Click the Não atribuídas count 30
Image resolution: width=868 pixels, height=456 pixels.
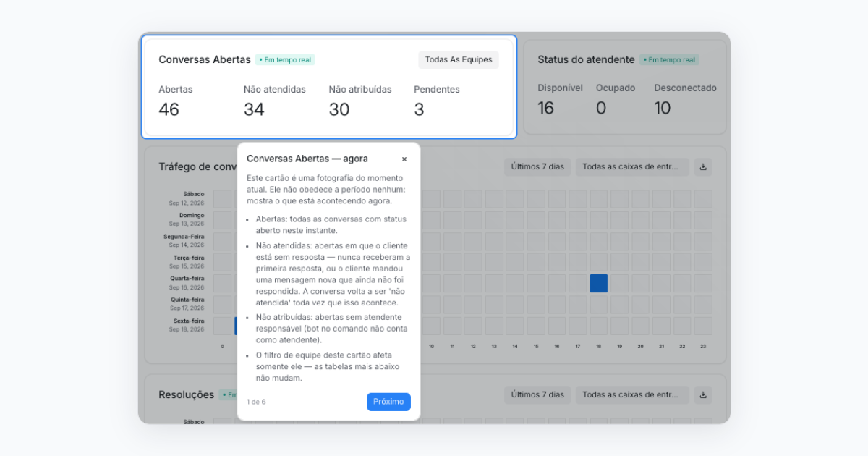tap(339, 109)
